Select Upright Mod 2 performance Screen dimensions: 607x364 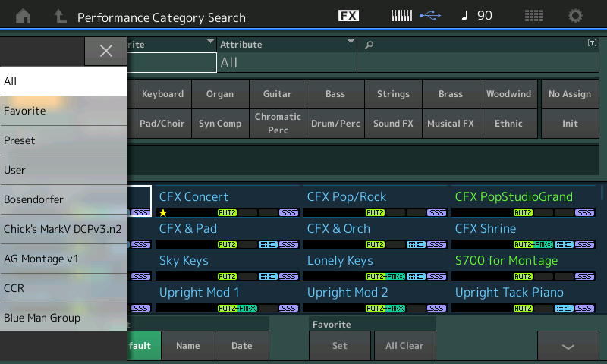pyautogui.click(x=375, y=297)
